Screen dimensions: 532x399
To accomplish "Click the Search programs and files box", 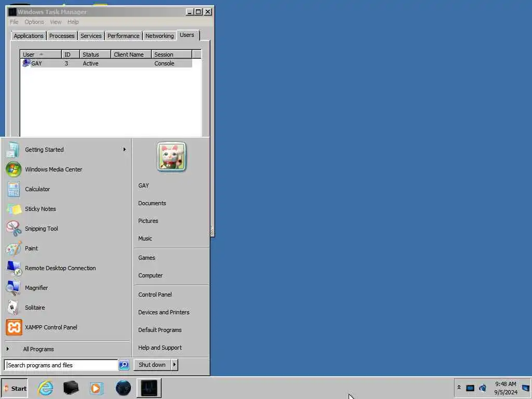I will (x=61, y=365).
